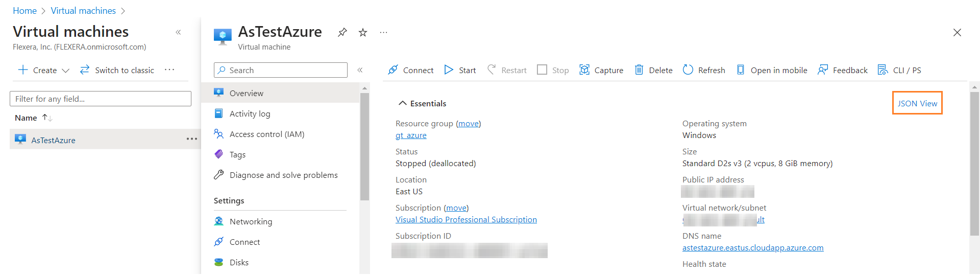Collapse the Essentials section
Image resolution: width=980 pixels, height=275 pixels.
point(403,103)
